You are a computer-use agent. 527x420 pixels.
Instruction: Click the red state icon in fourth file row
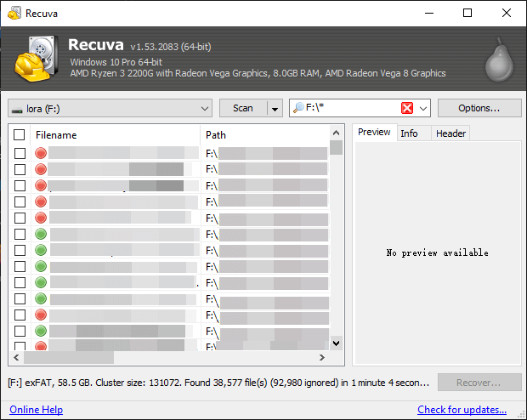pos(41,201)
